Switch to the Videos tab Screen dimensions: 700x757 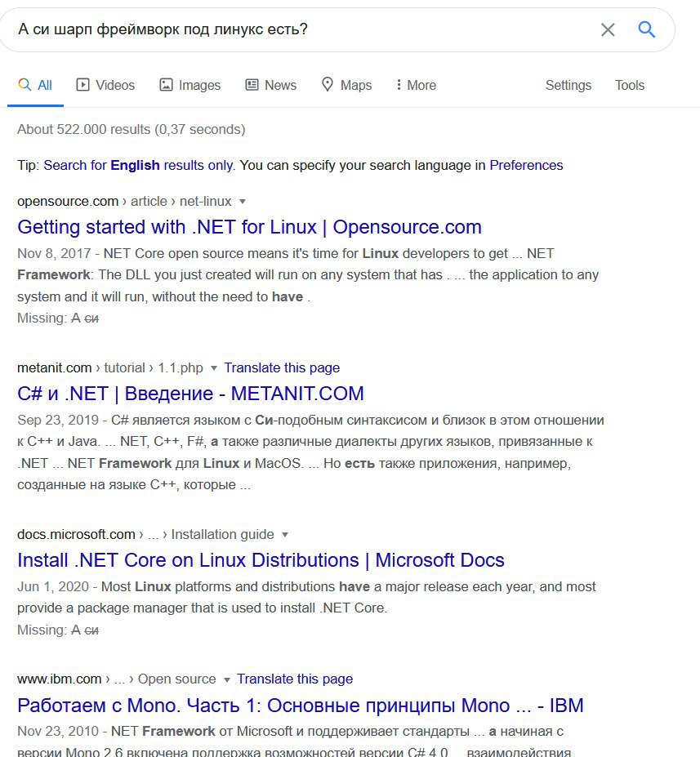tap(105, 86)
